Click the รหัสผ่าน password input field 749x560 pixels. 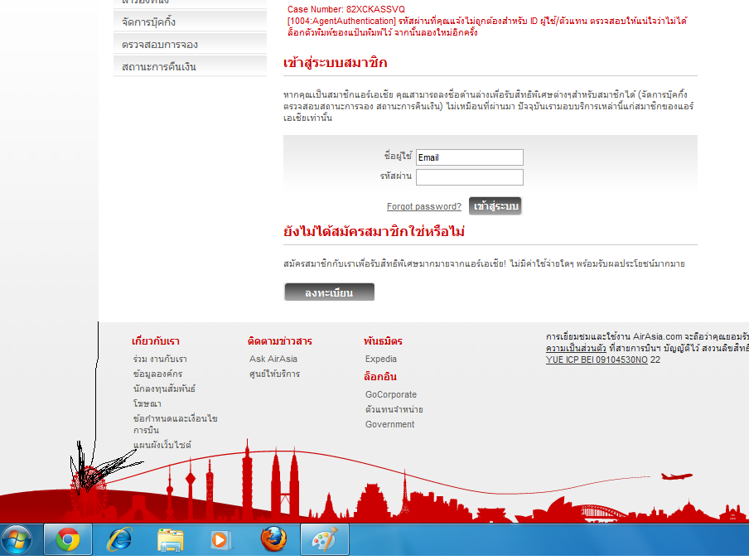(470, 177)
